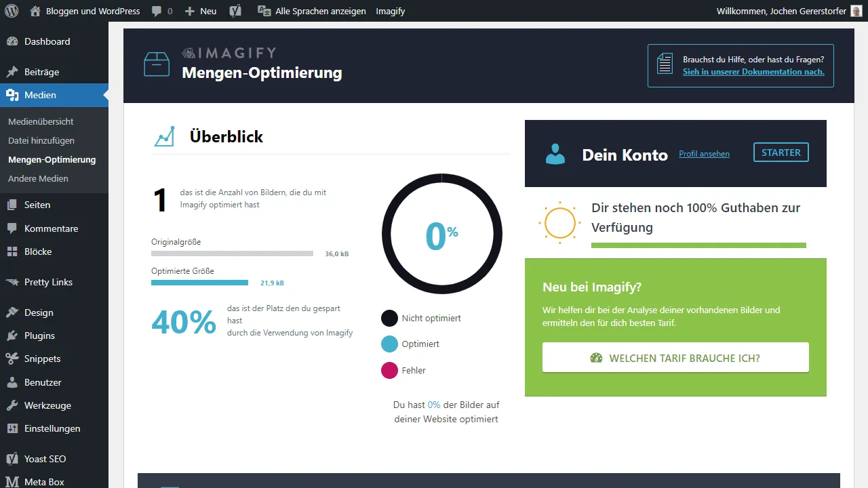Select Datei hinzufügen submenu item
This screenshot has width=868, height=488.
[x=41, y=140]
